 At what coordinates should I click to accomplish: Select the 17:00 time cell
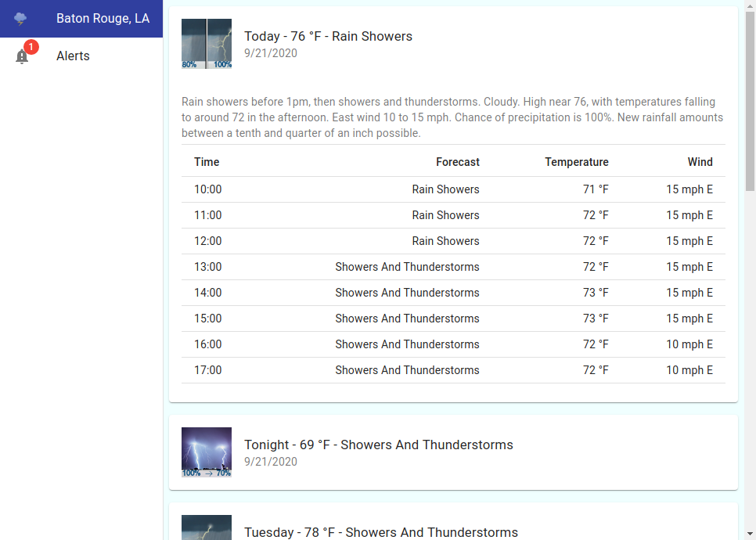tap(208, 370)
